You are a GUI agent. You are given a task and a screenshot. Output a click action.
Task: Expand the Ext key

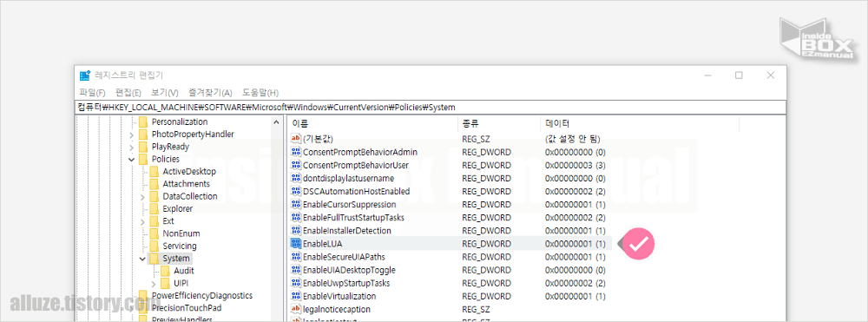142,221
